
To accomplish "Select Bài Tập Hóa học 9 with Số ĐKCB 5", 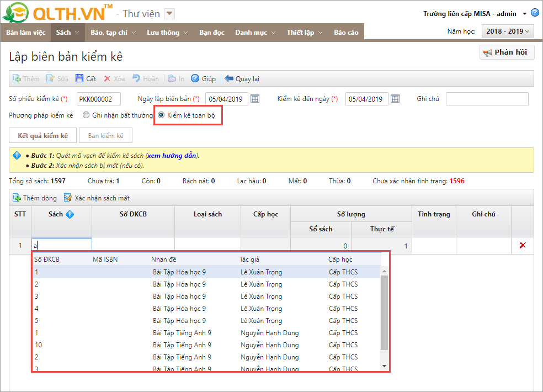I will click(x=206, y=321).
